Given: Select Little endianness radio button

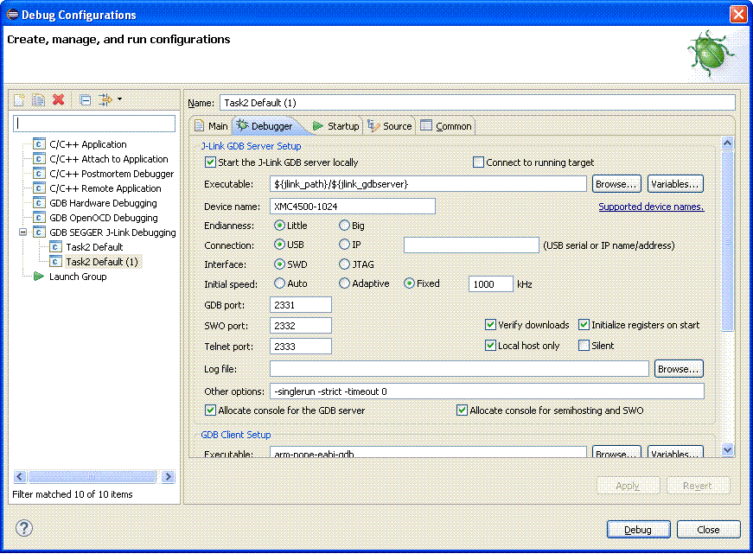Looking at the screenshot, I should coord(279,225).
